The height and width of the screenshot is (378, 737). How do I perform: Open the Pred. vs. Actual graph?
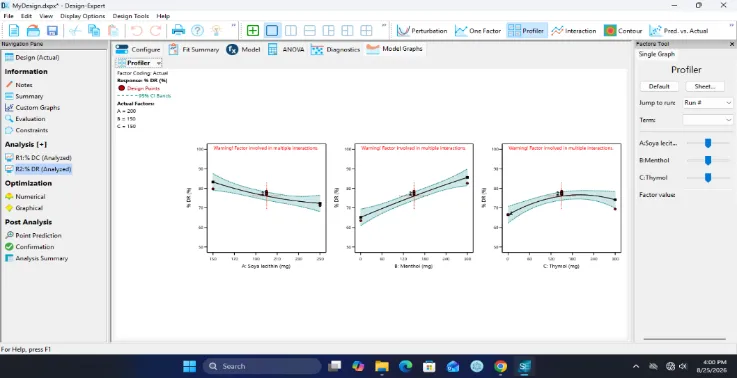[x=679, y=31]
